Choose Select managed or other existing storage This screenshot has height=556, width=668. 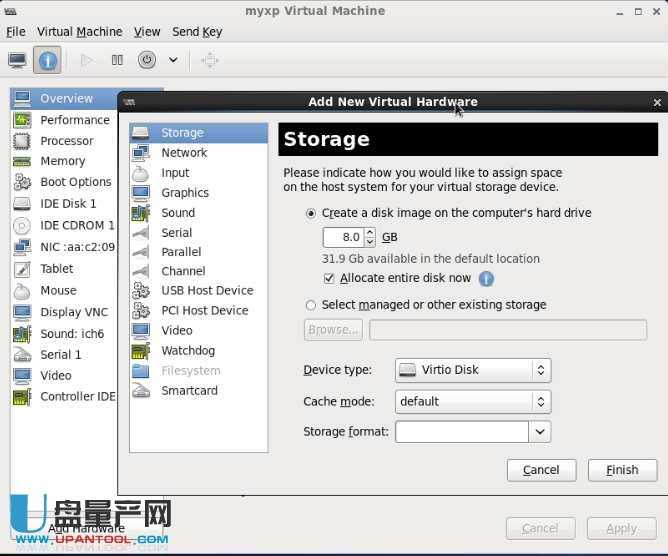click(x=311, y=305)
